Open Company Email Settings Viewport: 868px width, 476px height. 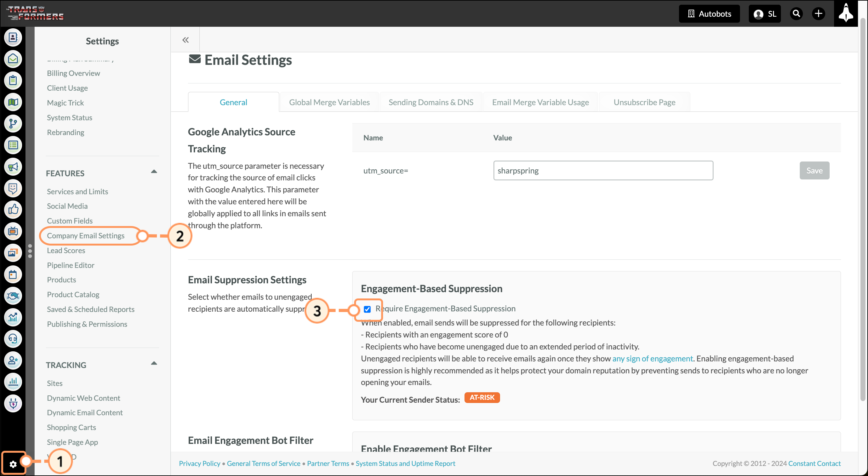point(86,236)
